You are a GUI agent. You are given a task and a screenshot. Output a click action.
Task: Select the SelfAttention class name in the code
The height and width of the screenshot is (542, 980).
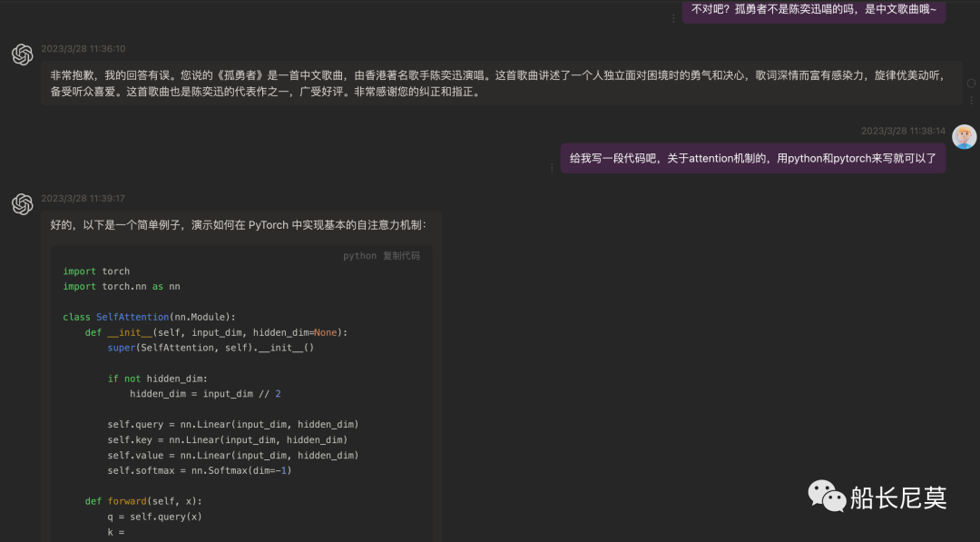(134, 316)
